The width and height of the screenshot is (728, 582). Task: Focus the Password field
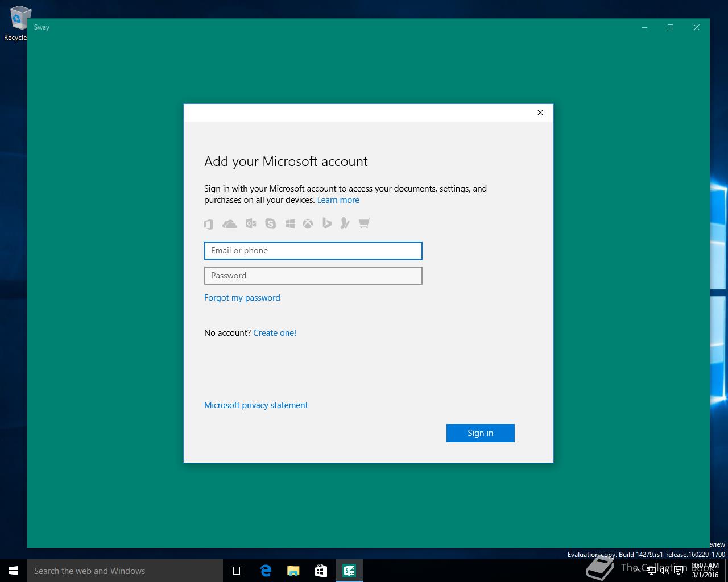pos(313,276)
